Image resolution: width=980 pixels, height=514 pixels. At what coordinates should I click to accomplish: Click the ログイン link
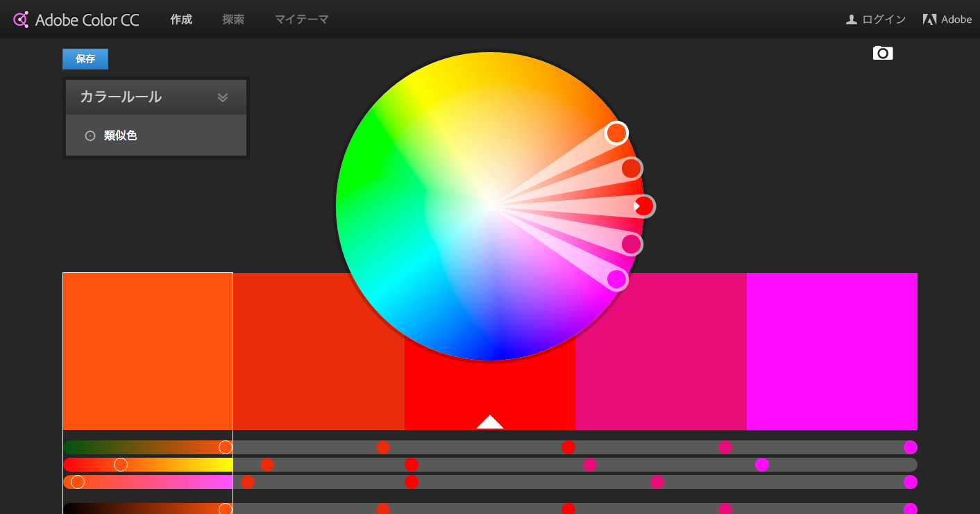tap(884, 19)
